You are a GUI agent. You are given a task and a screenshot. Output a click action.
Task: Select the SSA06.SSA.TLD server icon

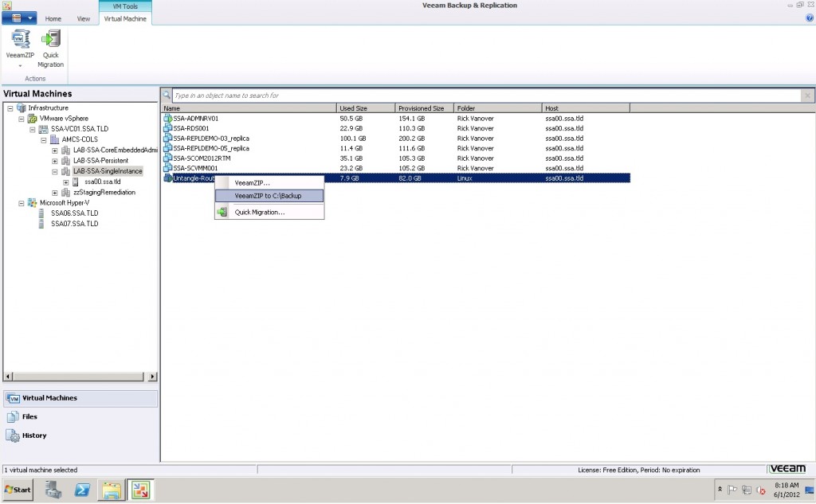(x=41, y=213)
